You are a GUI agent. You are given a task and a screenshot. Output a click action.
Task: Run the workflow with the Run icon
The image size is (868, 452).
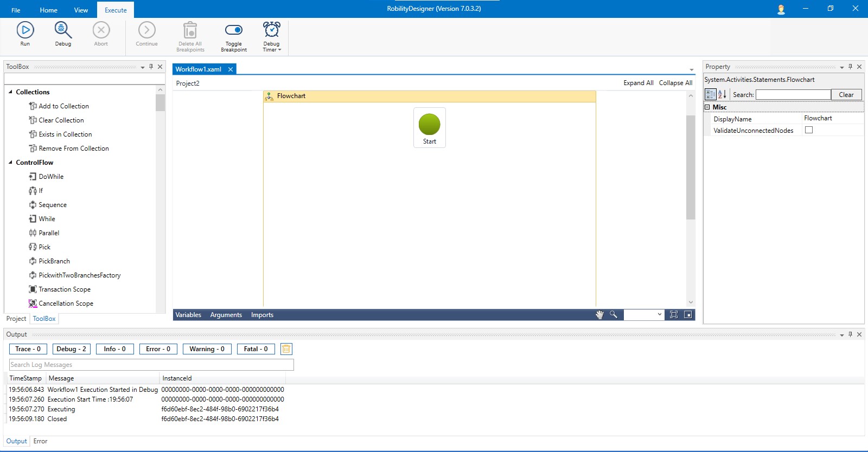(25, 30)
